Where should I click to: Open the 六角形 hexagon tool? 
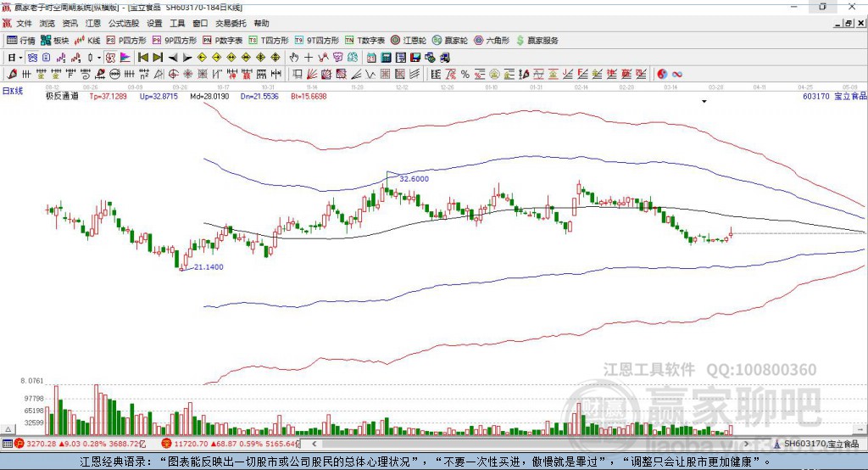492,41
